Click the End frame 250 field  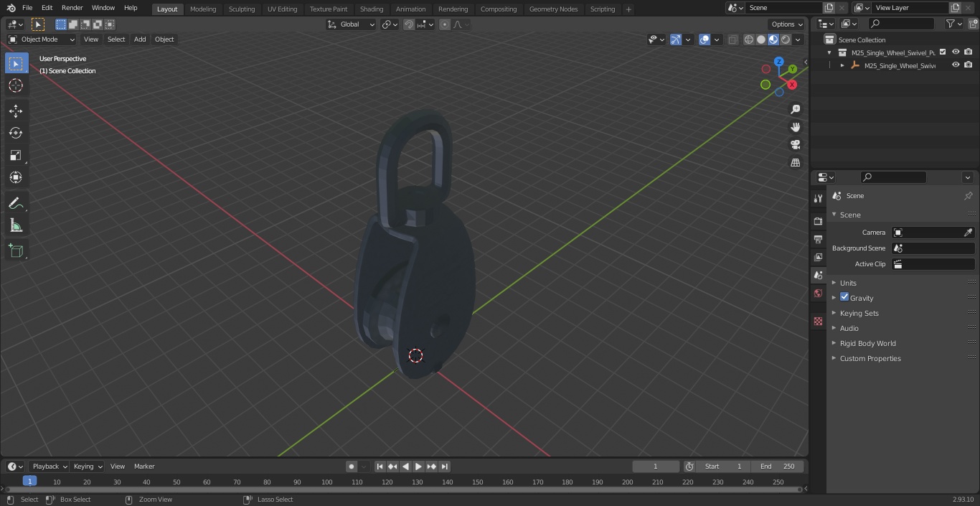[778, 467]
